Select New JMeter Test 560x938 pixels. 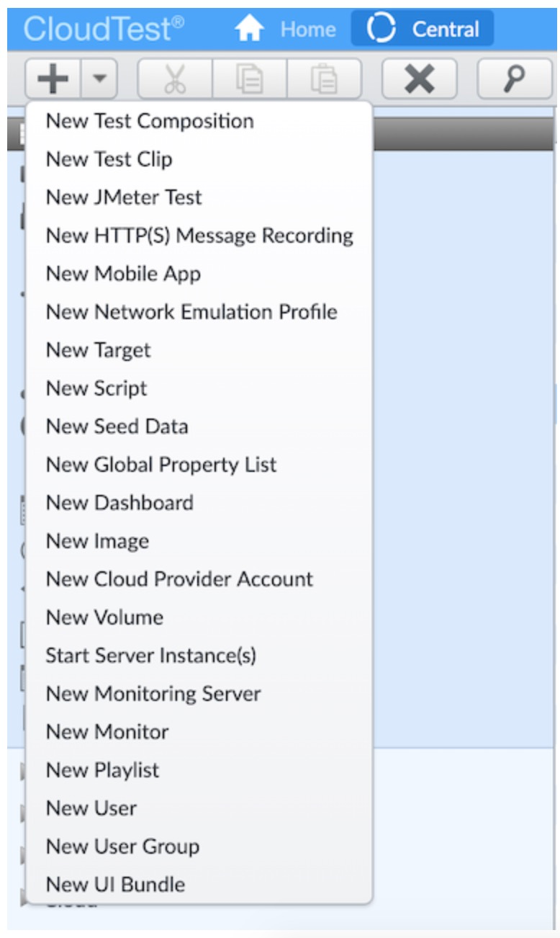coord(124,197)
